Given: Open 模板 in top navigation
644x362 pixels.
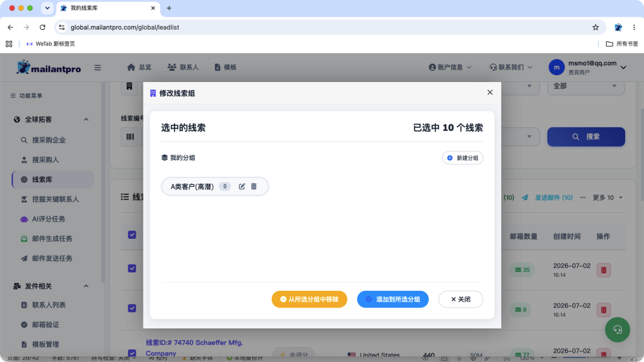Looking at the screenshot, I should [225, 67].
